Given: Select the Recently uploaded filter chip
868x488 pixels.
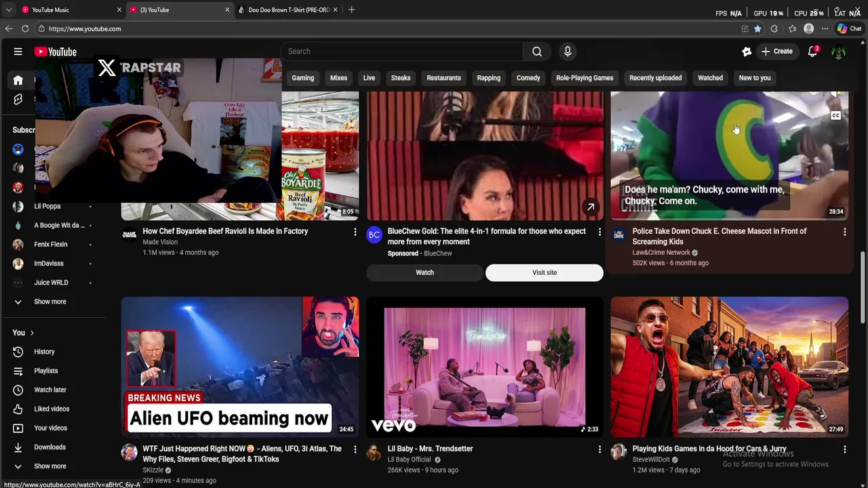Looking at the screenshot, I should coord(655,78).
